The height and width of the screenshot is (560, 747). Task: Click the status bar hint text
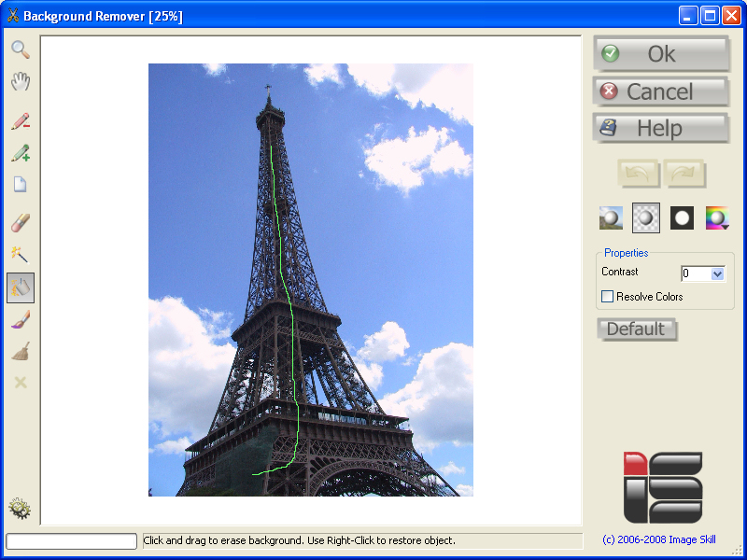coord(299,540)
